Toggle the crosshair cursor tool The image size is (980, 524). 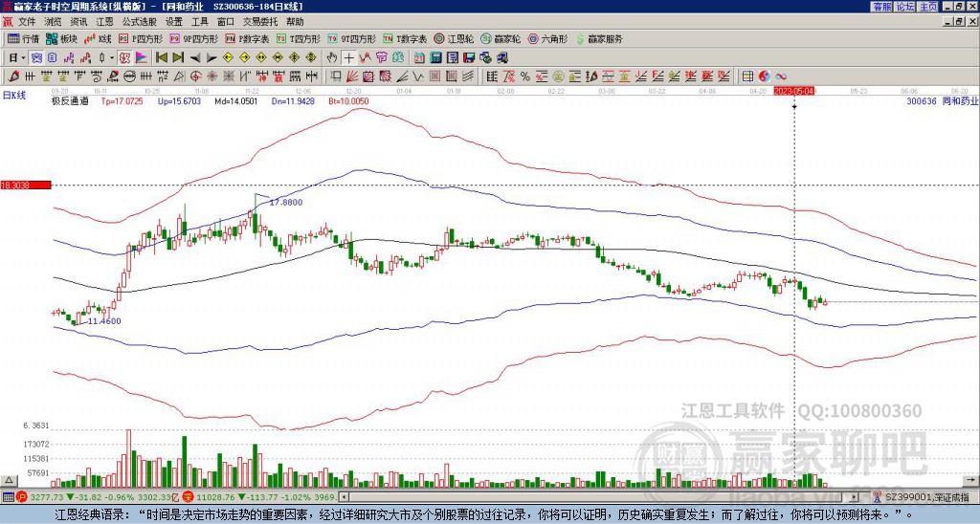(x=348, y=57)
